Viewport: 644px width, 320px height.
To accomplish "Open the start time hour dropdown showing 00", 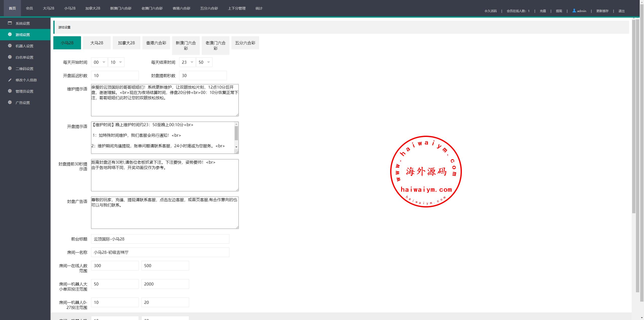I will 99,62.
